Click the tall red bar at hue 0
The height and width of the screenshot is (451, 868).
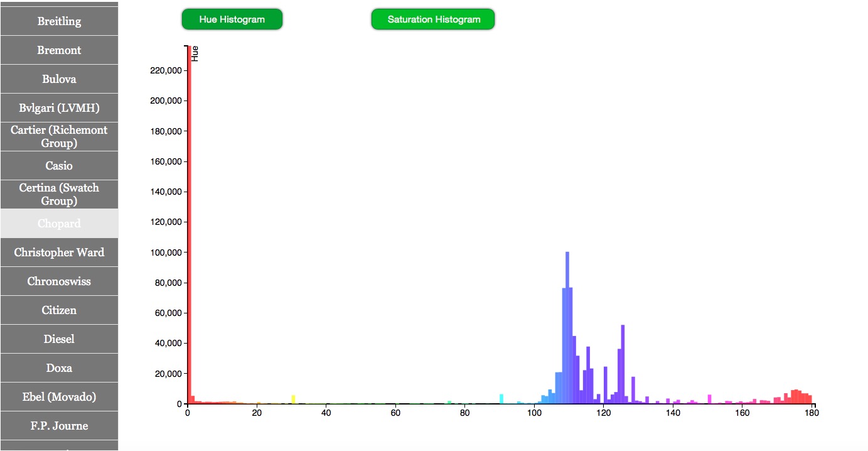[x=189, y=226]
